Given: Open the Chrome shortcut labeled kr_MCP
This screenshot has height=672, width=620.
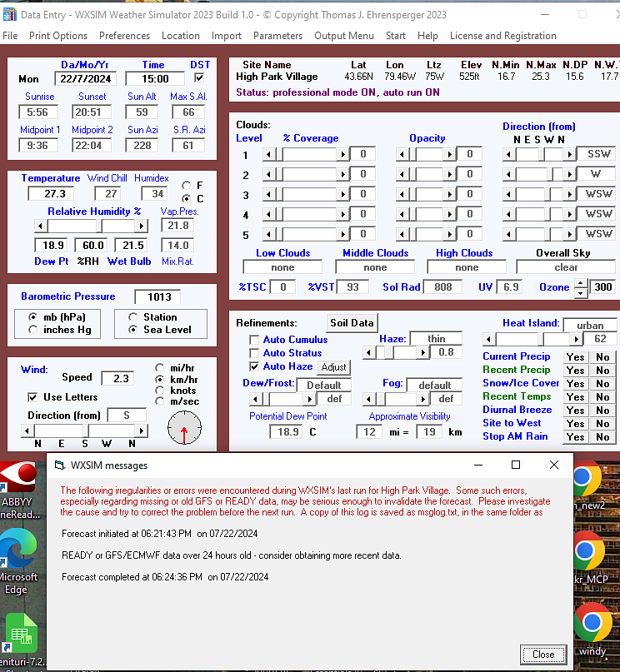Looking at the screenshot, I should point(591,557).
